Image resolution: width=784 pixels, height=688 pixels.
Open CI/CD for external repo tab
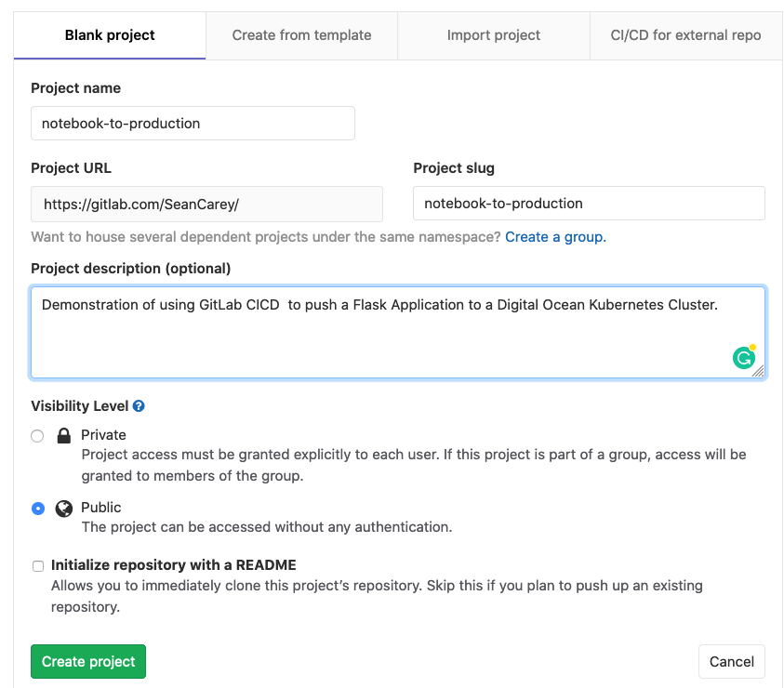685,35
